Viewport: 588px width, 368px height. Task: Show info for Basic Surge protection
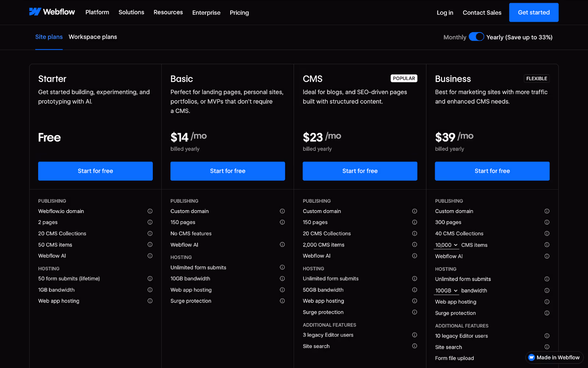282,301
